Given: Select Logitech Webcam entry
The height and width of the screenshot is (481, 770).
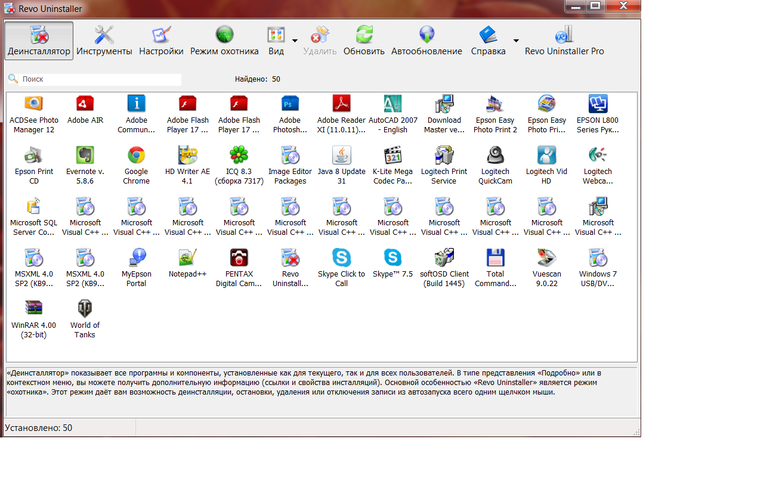Looking at the screenshot, I should [x=598, y=166].
